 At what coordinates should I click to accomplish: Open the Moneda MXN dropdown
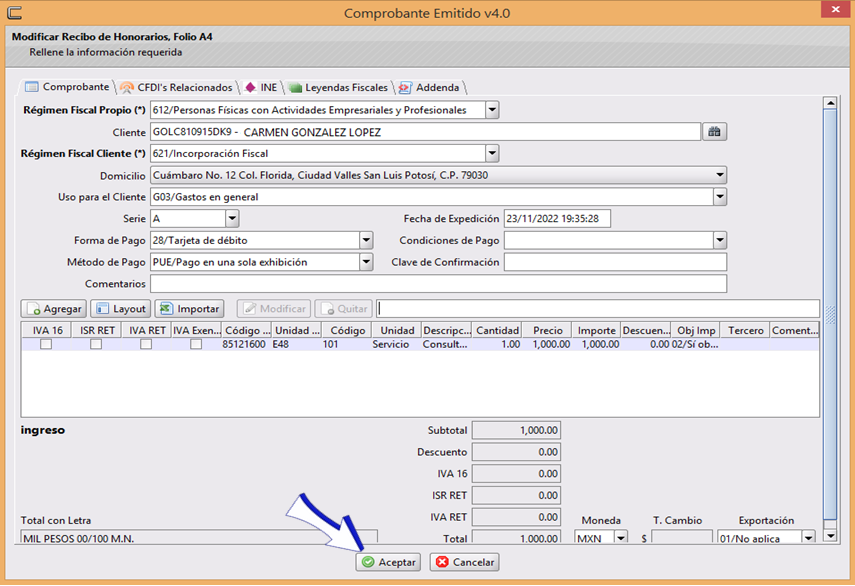(621, 537)
